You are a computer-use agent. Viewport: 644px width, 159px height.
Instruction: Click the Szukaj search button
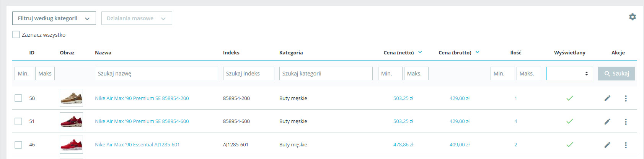click(x=616, y=74)
